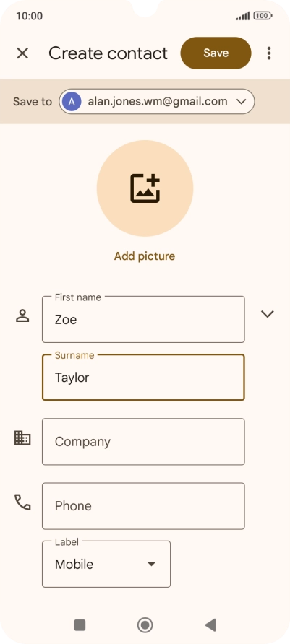The width and height of the screenshot is (290, 644).
Task: Select the Company input field
Action: pyautogui.click(x=143, y=442)
